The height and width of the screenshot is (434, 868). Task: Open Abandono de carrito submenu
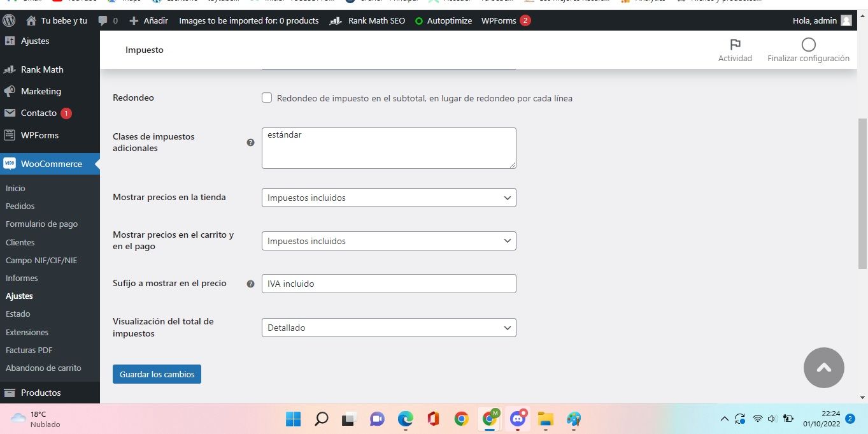tap(43, 368)
